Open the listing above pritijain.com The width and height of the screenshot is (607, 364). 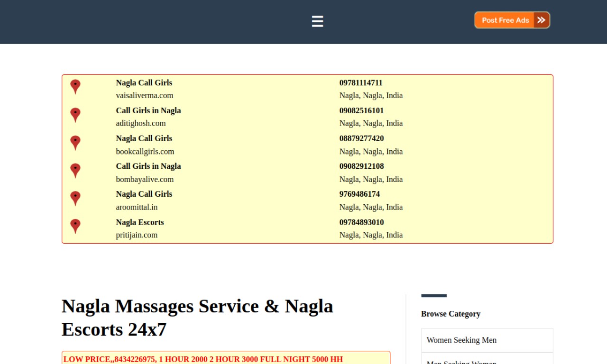click(x=140, y=222)
